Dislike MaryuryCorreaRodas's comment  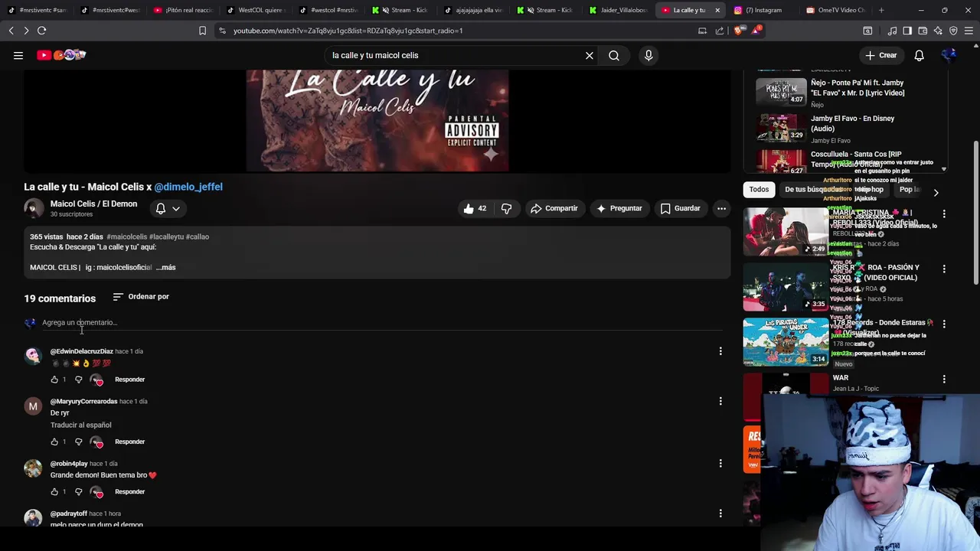click(78, 442)
